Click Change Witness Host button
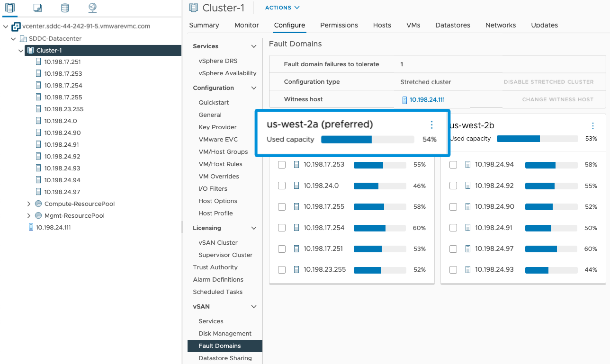 (x=557, y=100)
